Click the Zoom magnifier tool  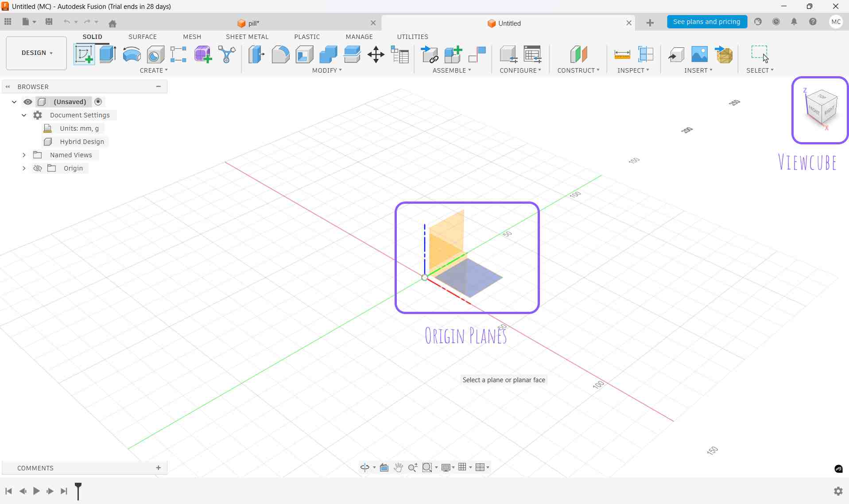click(x=412, y=467)
